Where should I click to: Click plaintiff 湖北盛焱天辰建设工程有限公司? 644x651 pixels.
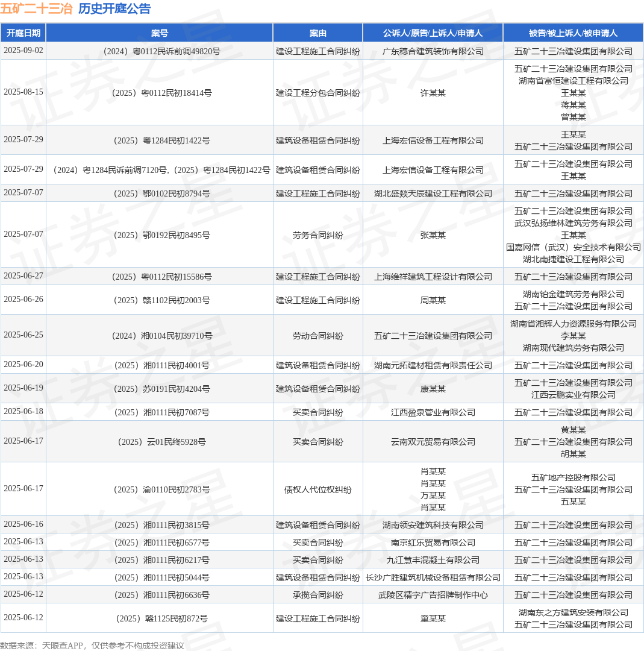[433, 194]
